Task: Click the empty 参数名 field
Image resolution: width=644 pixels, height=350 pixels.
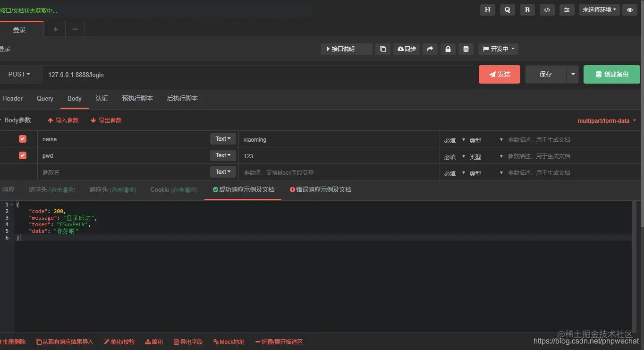Action: [123, 172]
